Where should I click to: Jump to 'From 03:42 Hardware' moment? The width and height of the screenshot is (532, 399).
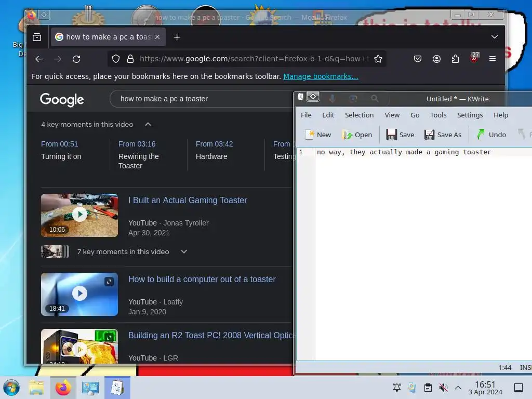tap(214, 150)
